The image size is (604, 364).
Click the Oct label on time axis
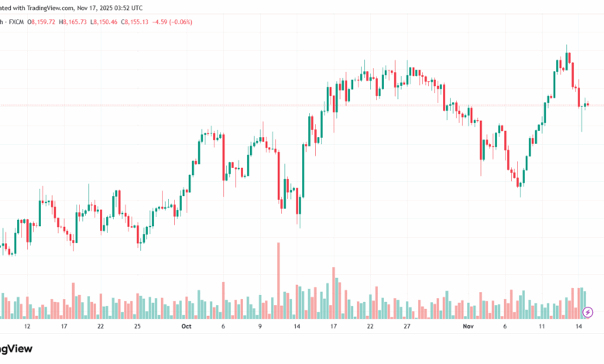tap(185, 327)
